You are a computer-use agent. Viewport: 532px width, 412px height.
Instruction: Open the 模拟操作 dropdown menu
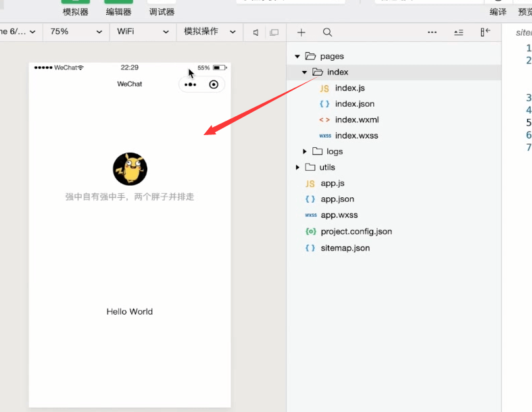[x=210, y=32]
